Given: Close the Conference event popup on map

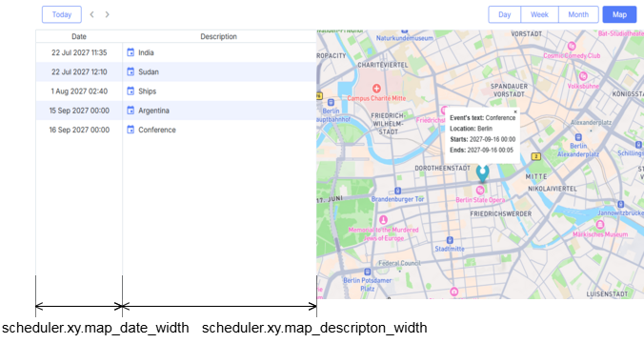Looking at the screenshot, I should pyautogui.click(x=515, y=111).
